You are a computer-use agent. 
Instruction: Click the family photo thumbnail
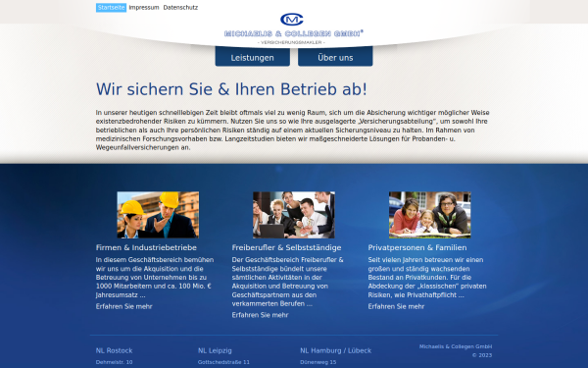tap(430, 215)
